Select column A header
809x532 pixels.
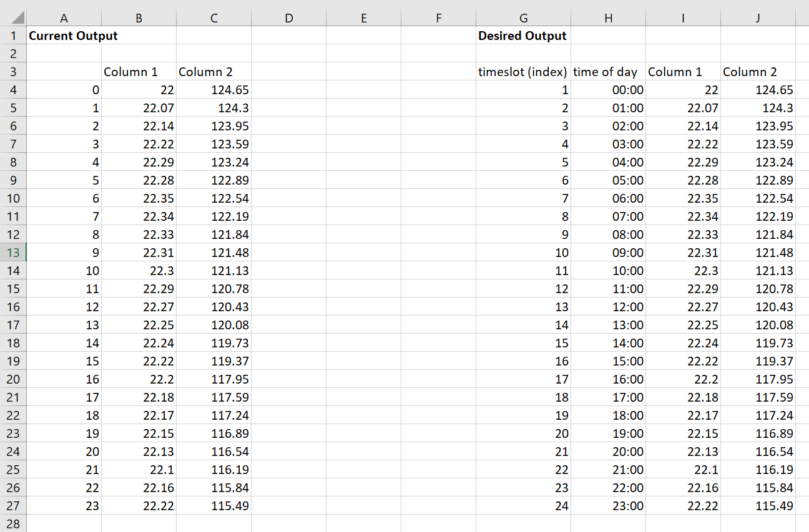coord(64,18)
